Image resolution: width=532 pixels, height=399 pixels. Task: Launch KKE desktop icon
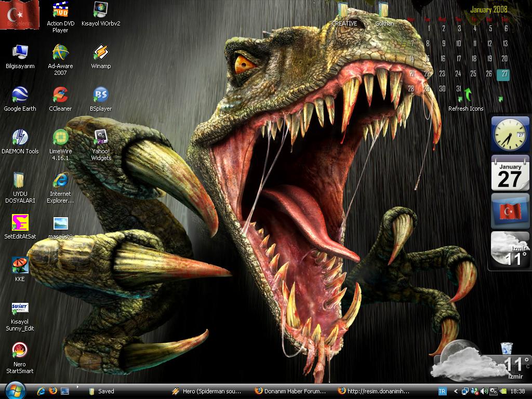point(20,270)
